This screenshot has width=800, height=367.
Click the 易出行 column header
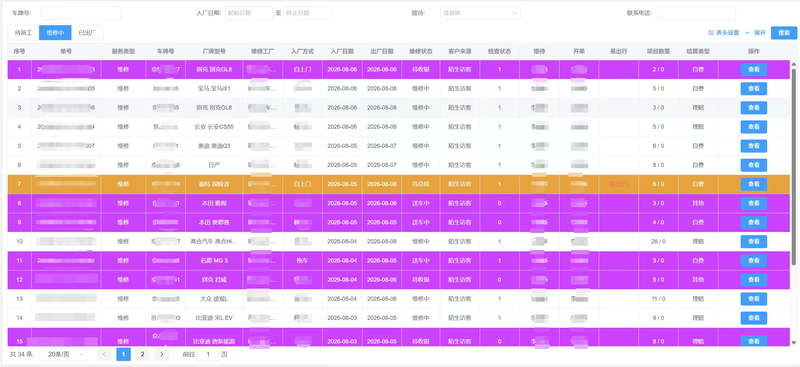618,52
